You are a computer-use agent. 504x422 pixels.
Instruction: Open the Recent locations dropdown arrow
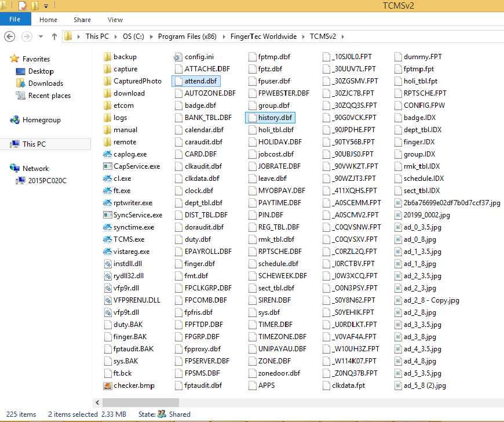coord(41,37)
